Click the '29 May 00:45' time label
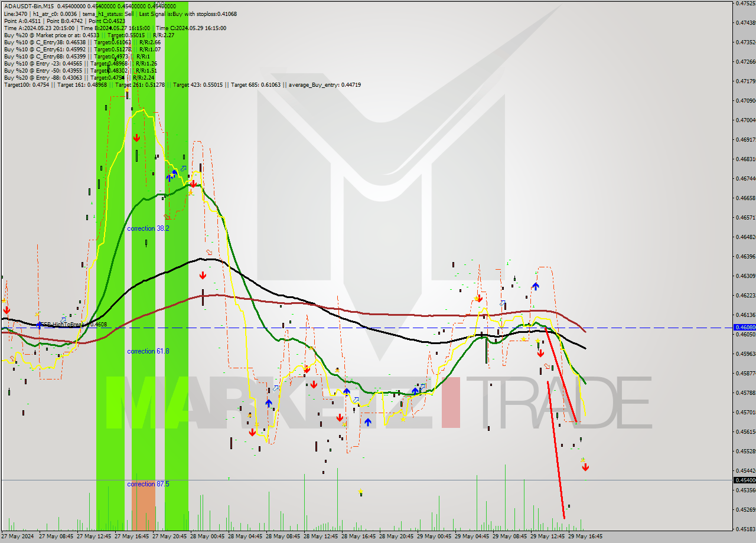756x543 pixels. tap(434, 537)
